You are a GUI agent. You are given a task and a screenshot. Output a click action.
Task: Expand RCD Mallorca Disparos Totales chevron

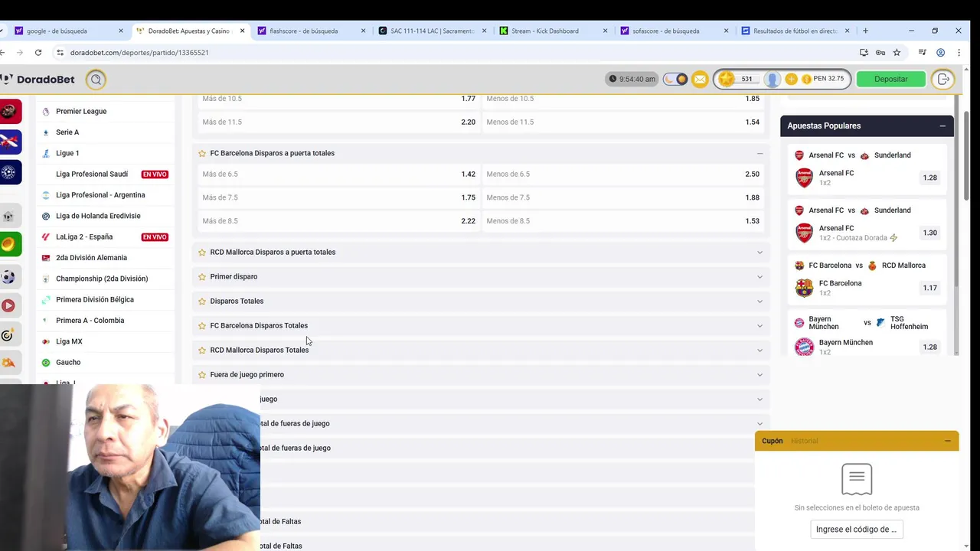coord(759,350)
